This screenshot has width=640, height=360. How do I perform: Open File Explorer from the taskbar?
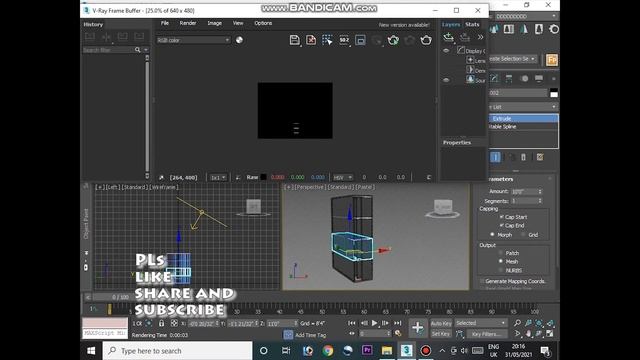tap(387, 351)
